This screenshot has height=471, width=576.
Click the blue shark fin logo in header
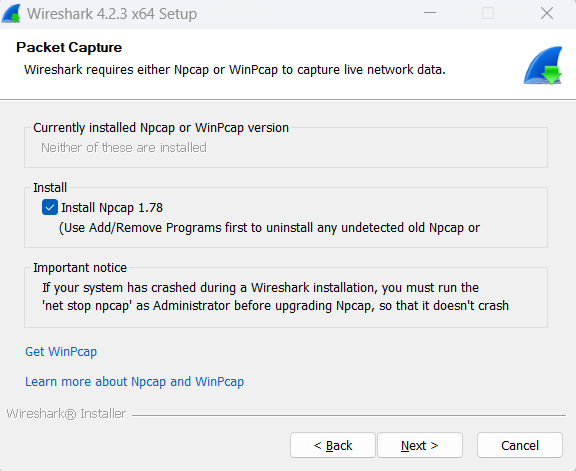click(x=543, y=66)
